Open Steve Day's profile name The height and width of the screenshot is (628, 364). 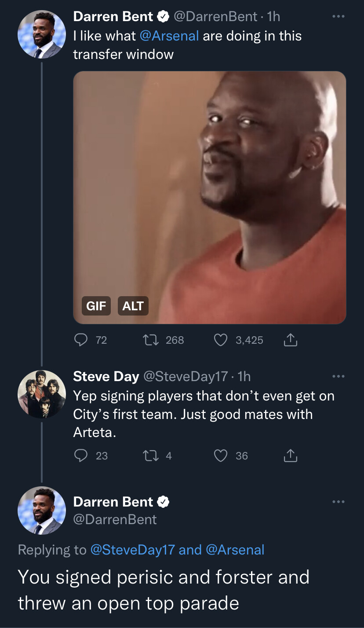pyautogui.click(x=106, y=376)
